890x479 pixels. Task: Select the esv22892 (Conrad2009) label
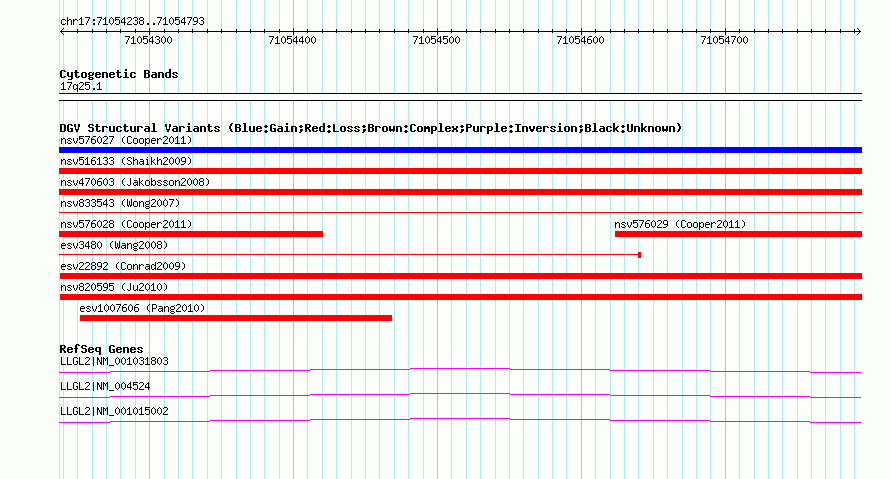pyautogui.click(x=123, y=266)
